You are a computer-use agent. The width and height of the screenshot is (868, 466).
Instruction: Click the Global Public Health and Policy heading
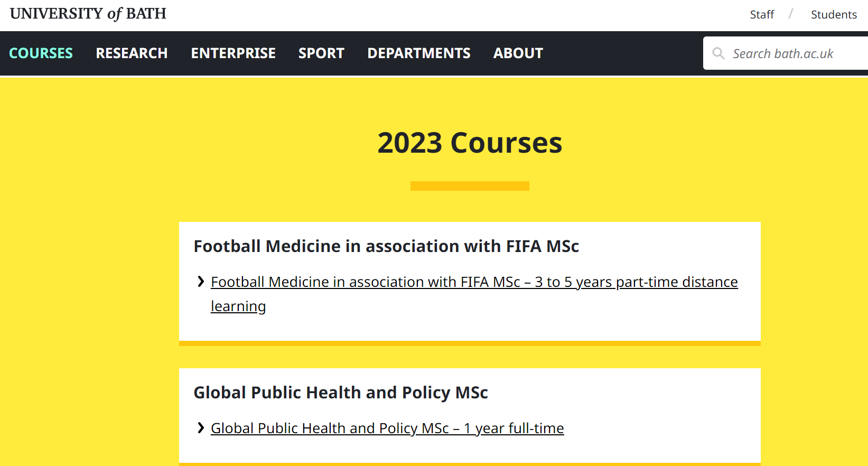tap(341, 393)
